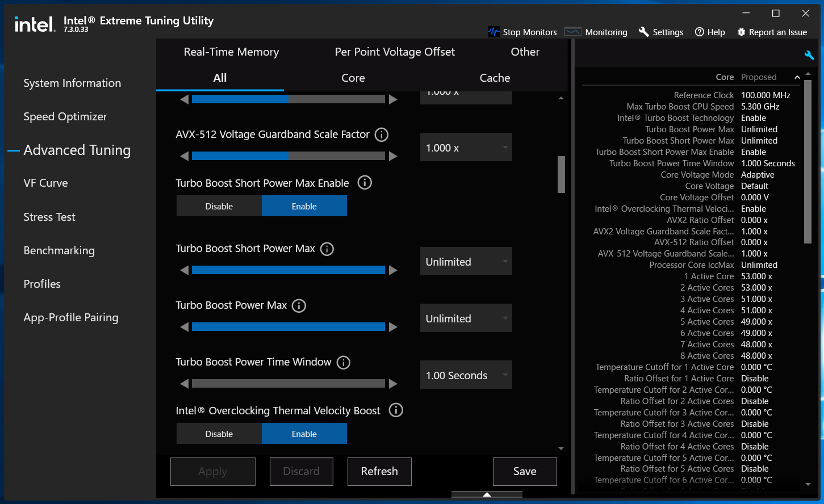Expand the bottom panel up arrow
824x504 pixels.
(487, 495)
